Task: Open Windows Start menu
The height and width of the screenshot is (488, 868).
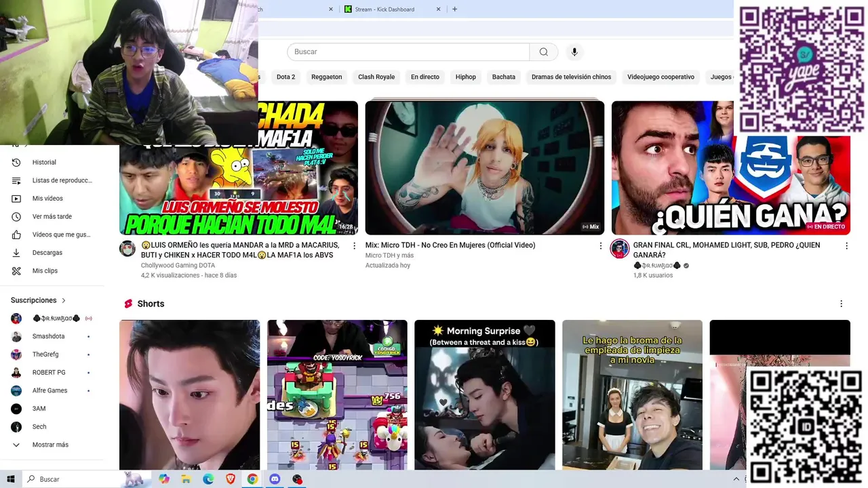Action: [11, 479]
